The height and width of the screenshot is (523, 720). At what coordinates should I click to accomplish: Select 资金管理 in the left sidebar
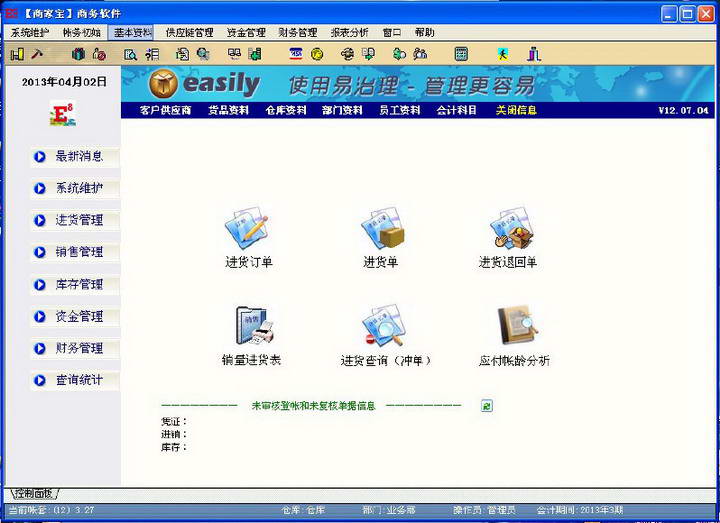(75, 316)
